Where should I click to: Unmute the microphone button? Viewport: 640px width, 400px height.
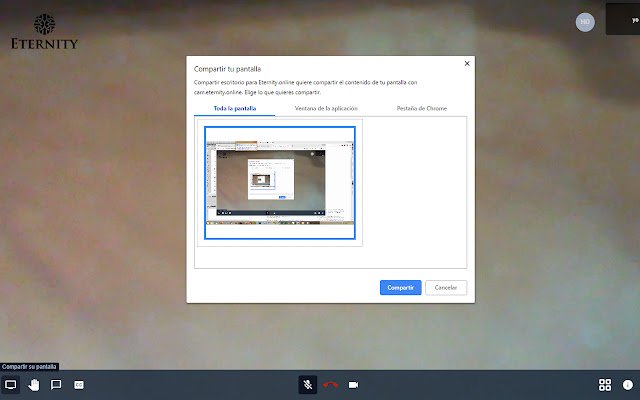click(308, 384)
